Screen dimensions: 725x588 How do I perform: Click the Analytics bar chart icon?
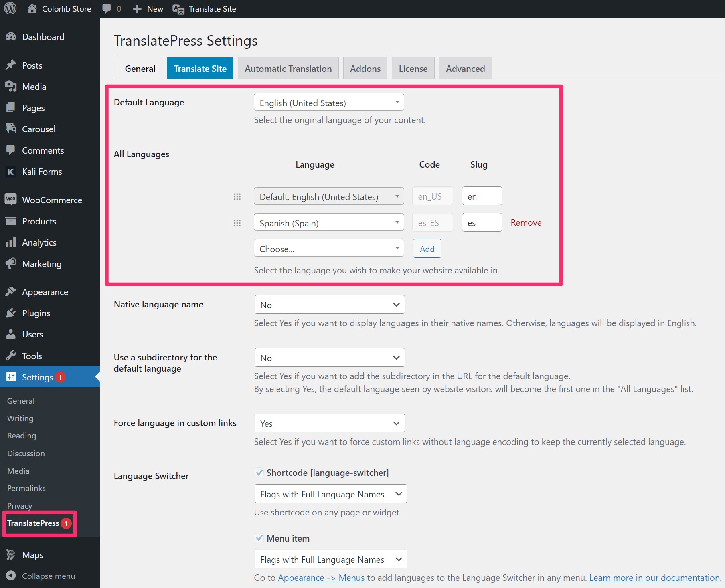11,242
